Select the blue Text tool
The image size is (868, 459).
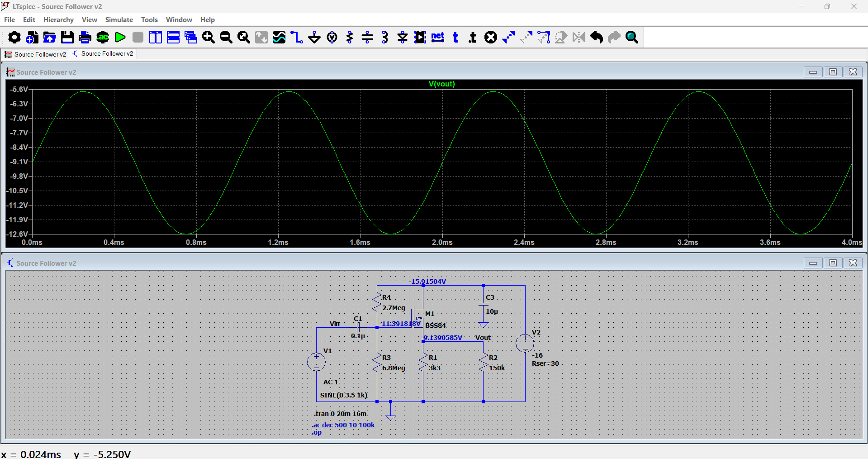pyautogui.click(x=455, y=37)
